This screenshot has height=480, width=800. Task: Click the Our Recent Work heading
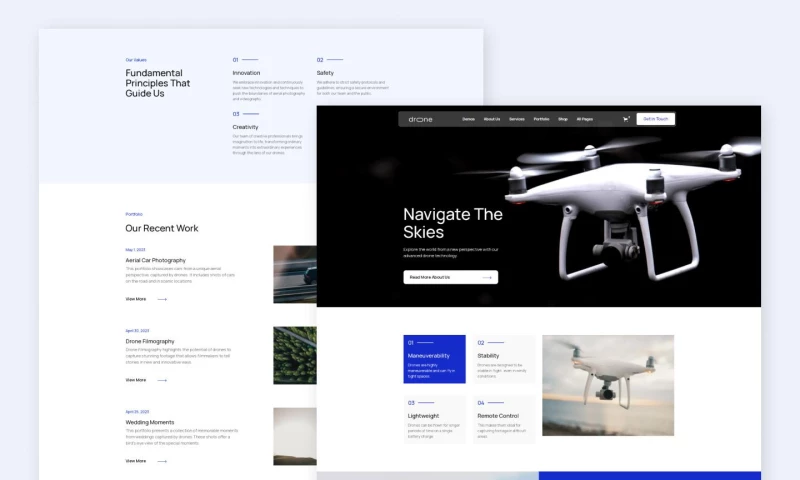pos(162,229)
